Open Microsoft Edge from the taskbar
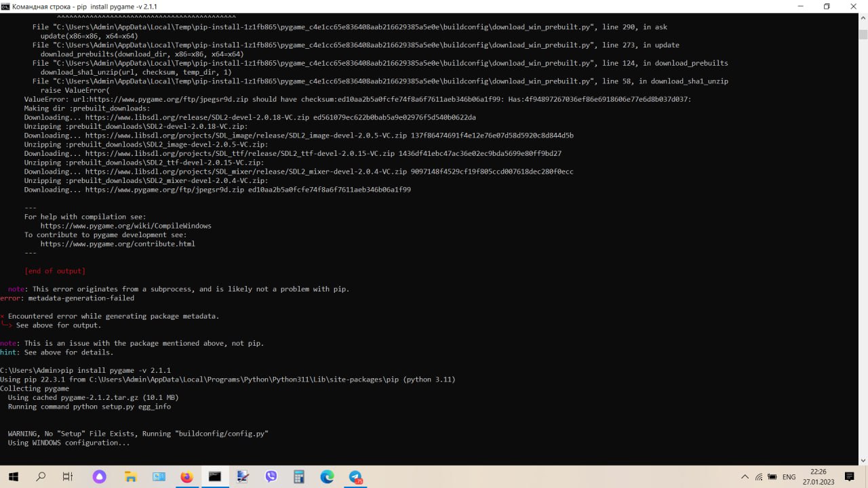 pyautogui.click(x=328, y=476)
